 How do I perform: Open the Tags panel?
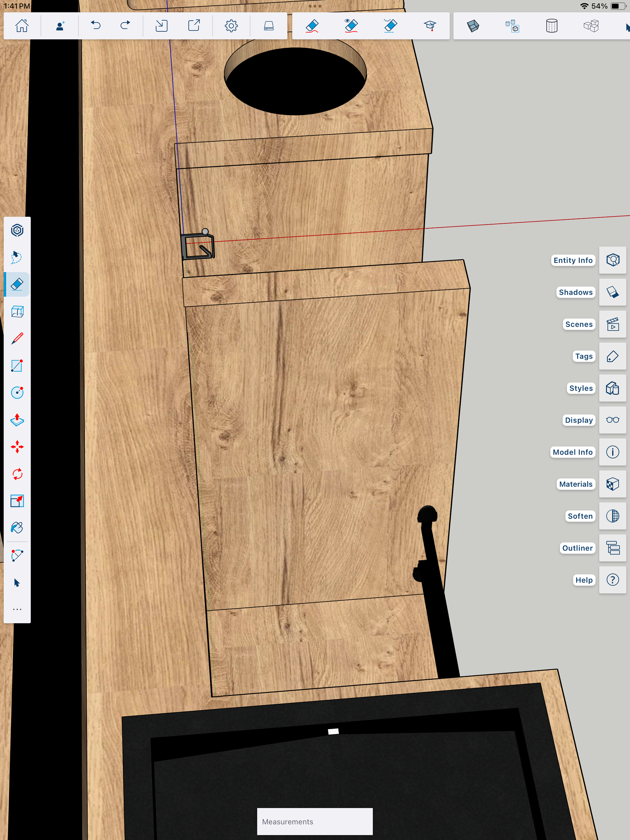point(612,356)
